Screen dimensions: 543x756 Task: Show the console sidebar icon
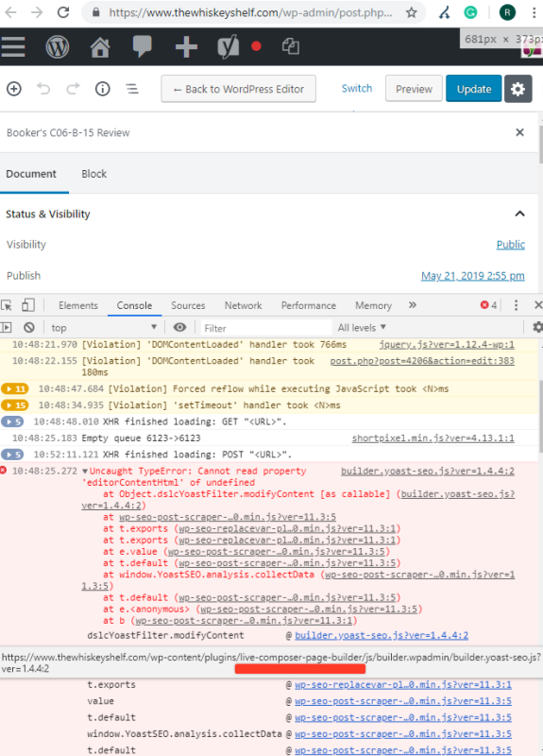(x=7, y=328)
